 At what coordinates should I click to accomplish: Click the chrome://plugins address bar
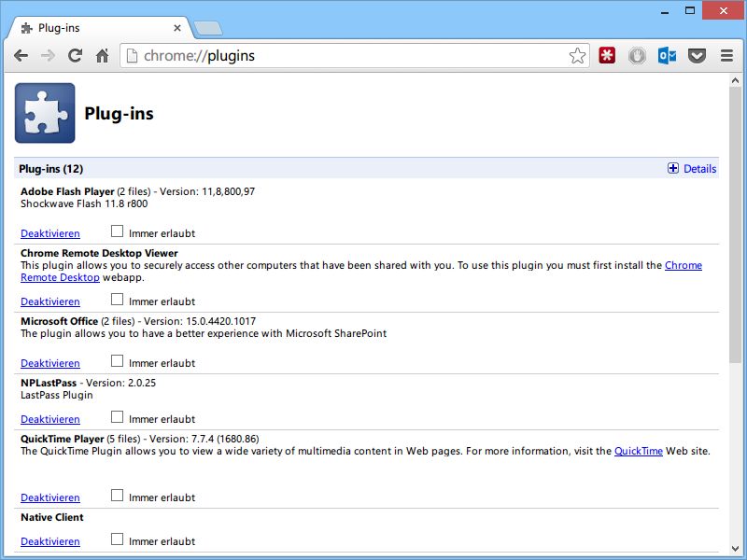[355, 56]
